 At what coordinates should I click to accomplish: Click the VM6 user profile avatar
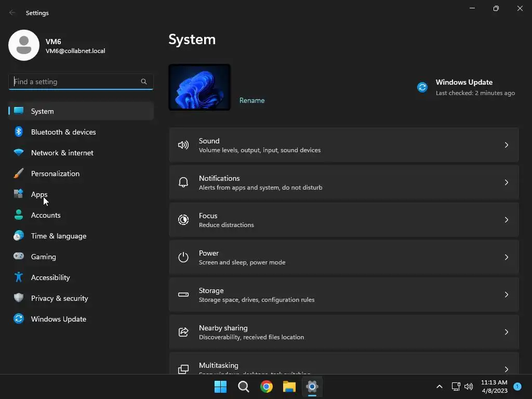click(24, 45)
